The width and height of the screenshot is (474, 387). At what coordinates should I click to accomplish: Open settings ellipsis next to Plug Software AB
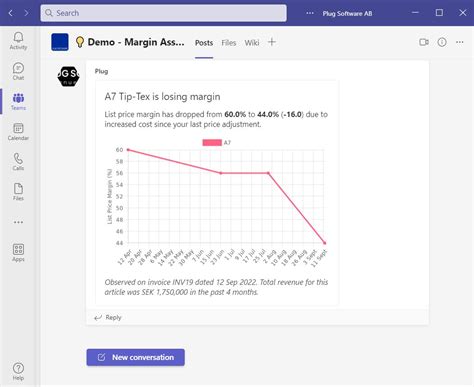point(310,13)
